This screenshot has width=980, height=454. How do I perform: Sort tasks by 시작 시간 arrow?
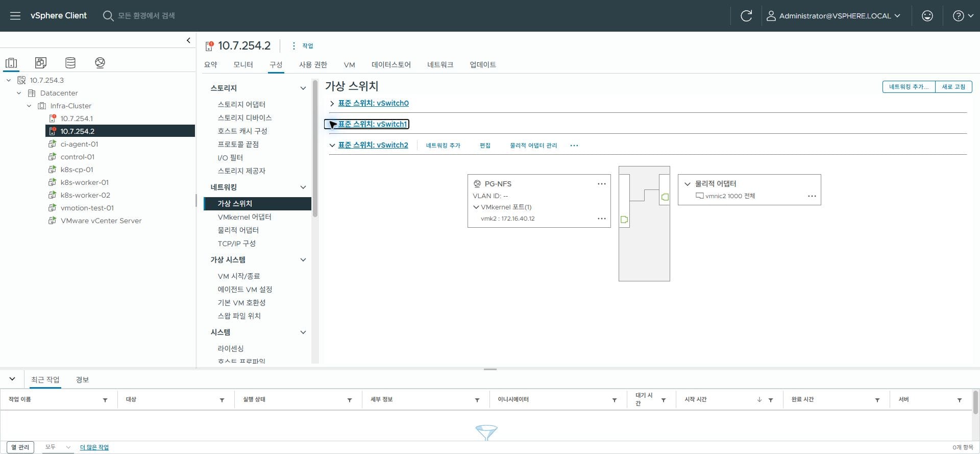point(759,400)
